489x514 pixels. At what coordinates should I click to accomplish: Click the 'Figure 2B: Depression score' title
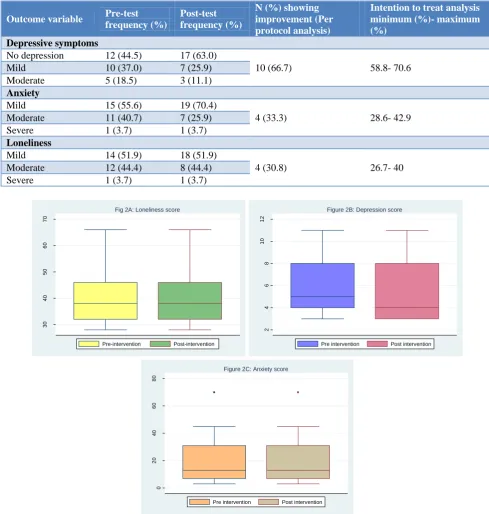pyautogui.click(x=364, y=210)
